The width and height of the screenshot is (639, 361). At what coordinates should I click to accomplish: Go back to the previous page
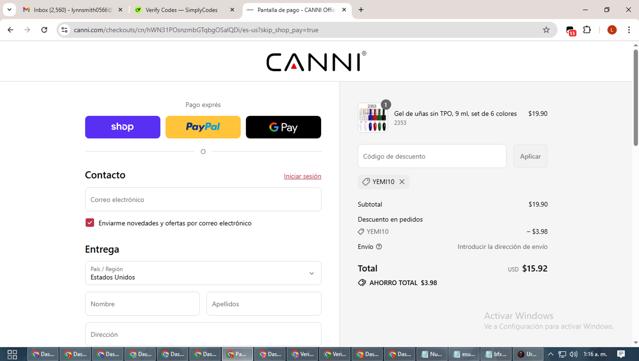11,30
